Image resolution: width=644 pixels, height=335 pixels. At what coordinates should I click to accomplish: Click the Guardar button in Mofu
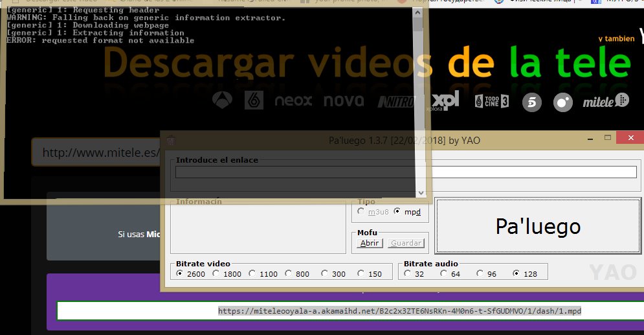click(x=406, y=243)
